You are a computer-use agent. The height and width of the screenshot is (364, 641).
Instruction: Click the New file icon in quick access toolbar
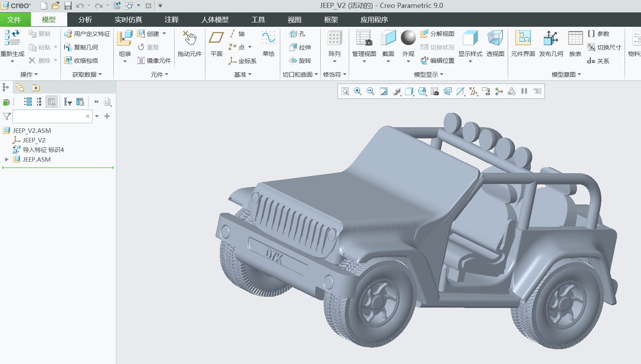pos(44,6)
